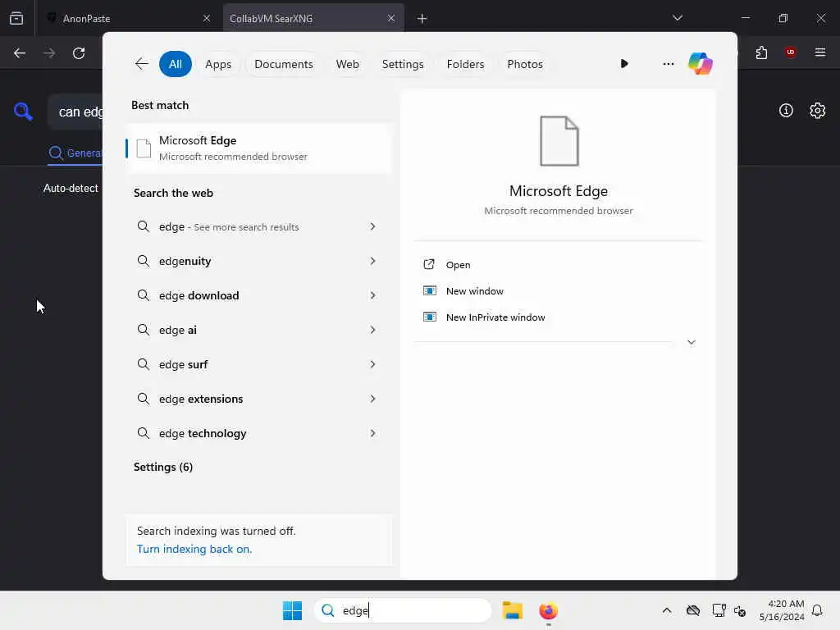Select the Documents search filter
This screenshot has height=630, width=840.
pyautogui.click(x=283, y=64)
